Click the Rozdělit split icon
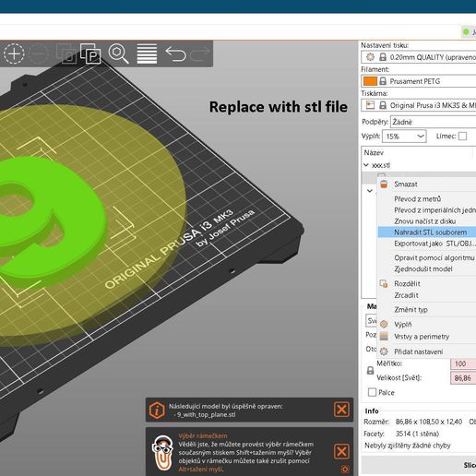476x476 pixels. pos(384,283)
